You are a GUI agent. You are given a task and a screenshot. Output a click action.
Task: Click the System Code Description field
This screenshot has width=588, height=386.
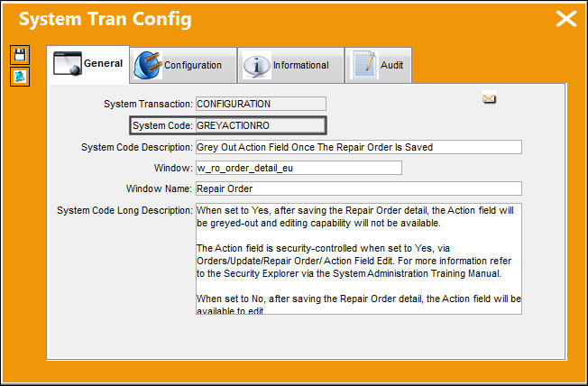point(359,147)
